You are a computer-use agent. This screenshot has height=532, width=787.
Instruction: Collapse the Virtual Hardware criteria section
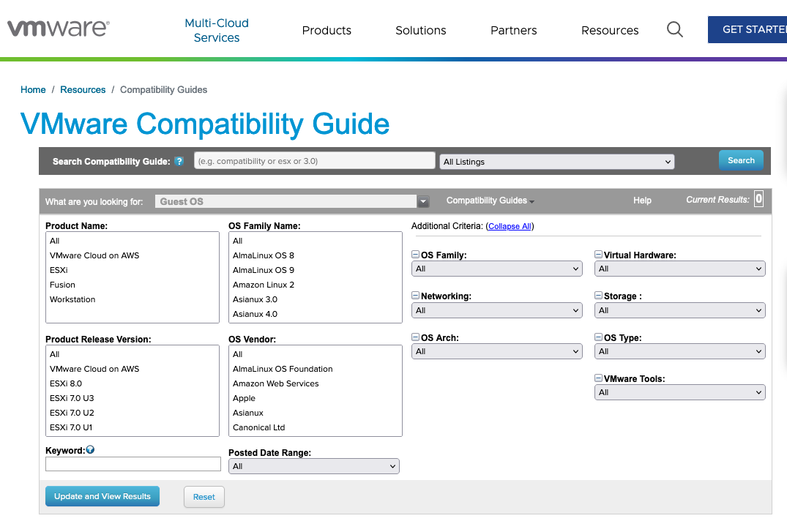(598, 255)
